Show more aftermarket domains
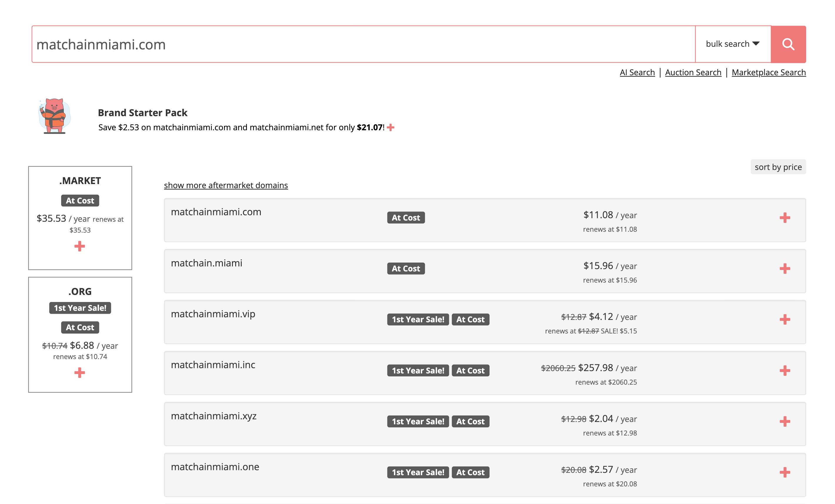This screenshot has height=504, width=835. (x=226, y=185)
